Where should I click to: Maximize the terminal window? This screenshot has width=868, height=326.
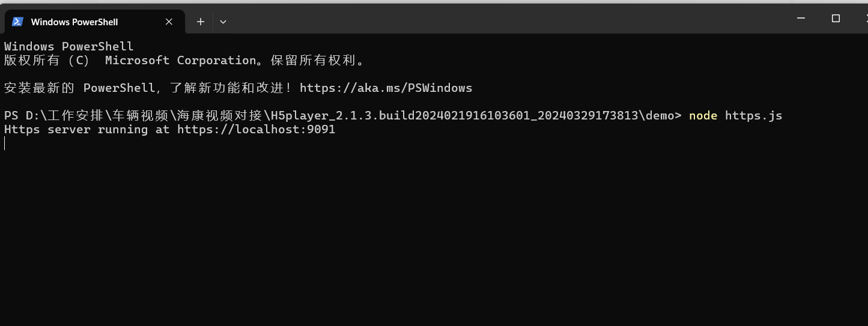point(836,19)
